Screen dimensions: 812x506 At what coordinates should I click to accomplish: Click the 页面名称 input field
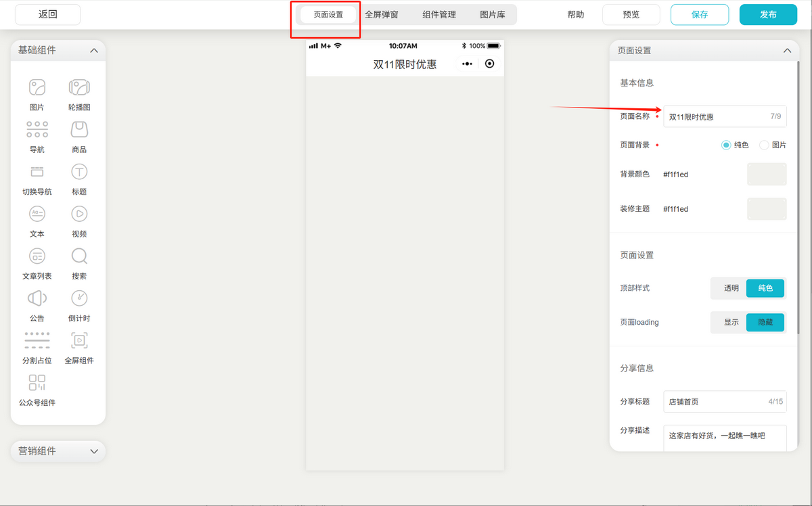point(725,116)
